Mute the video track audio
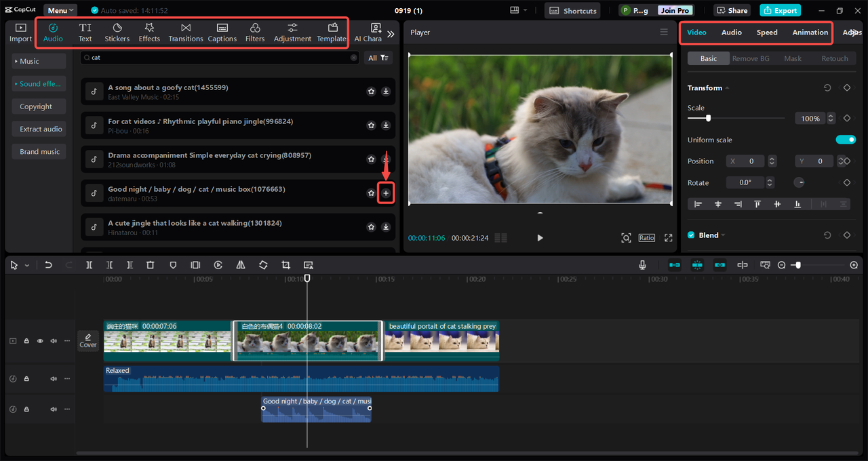Screen dimensions: 868x461 (54, 341)
